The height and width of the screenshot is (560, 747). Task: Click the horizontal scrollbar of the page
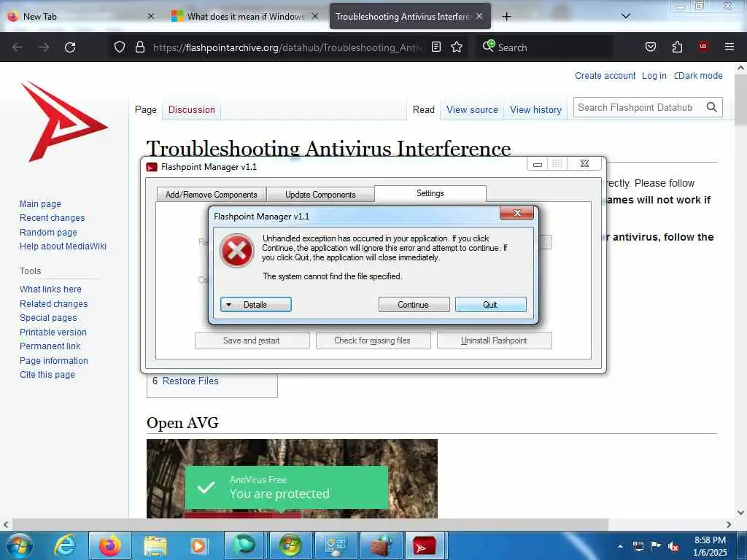(309, 525)
